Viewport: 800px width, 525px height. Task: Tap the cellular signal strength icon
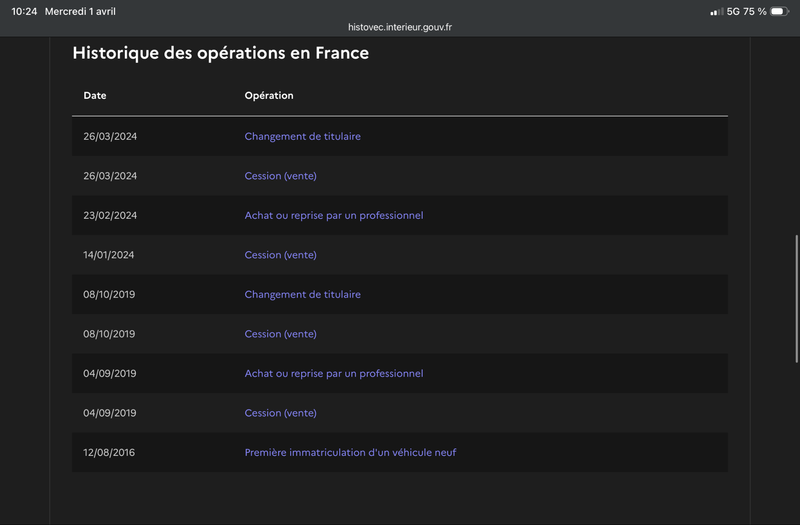coord(716,11)
